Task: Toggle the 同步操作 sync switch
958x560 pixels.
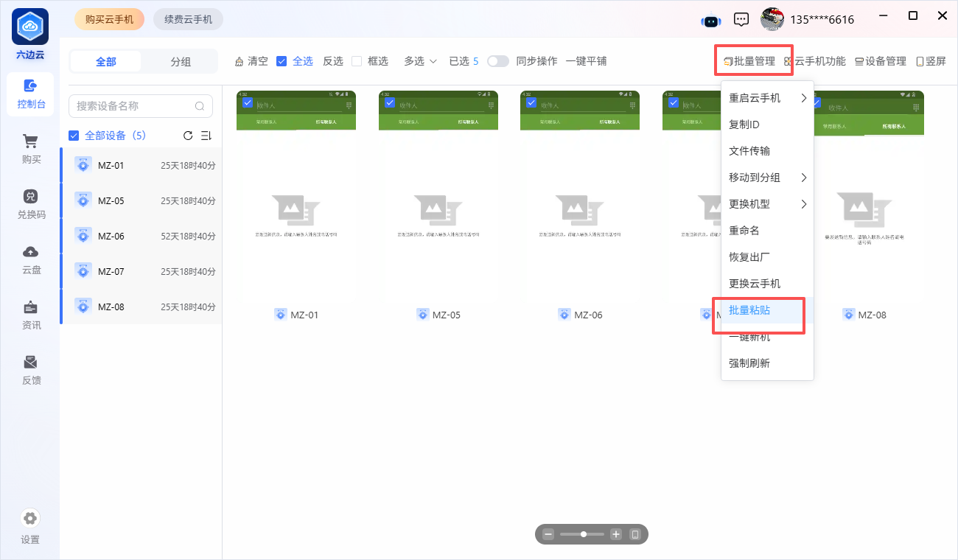Action: pyautogui.click(x=498, y=61)
